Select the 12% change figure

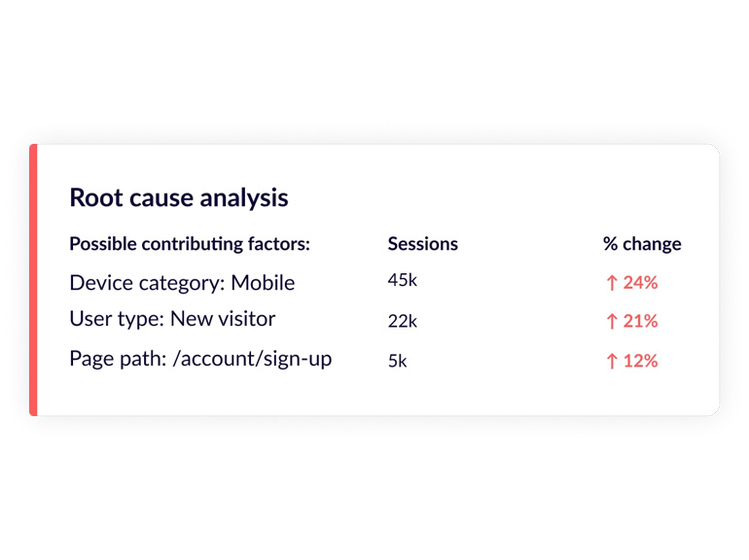640,361
